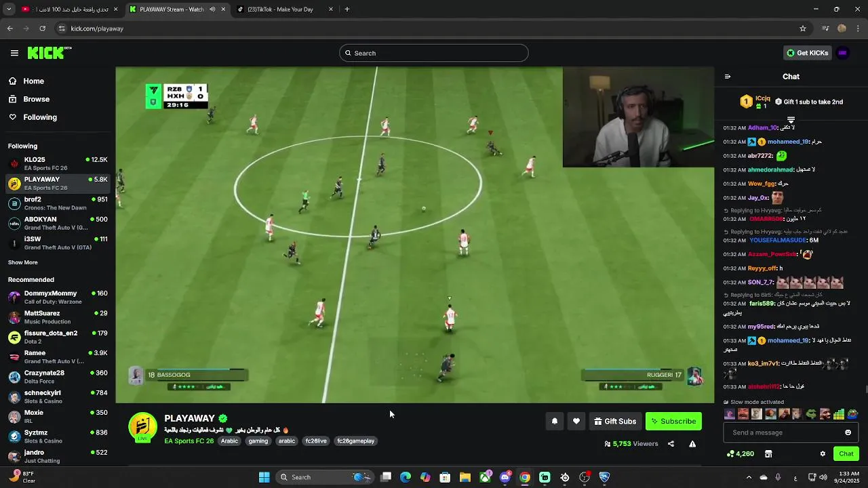Open a new browser tab
This screenshot has height=488, width=868.
(347, 9)
